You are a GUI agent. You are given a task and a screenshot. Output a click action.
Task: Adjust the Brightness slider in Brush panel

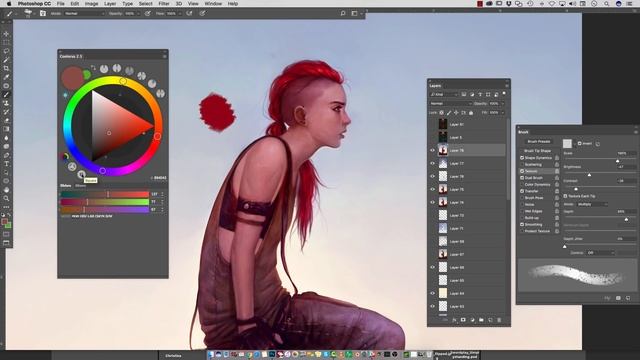(x=589, y=174)
